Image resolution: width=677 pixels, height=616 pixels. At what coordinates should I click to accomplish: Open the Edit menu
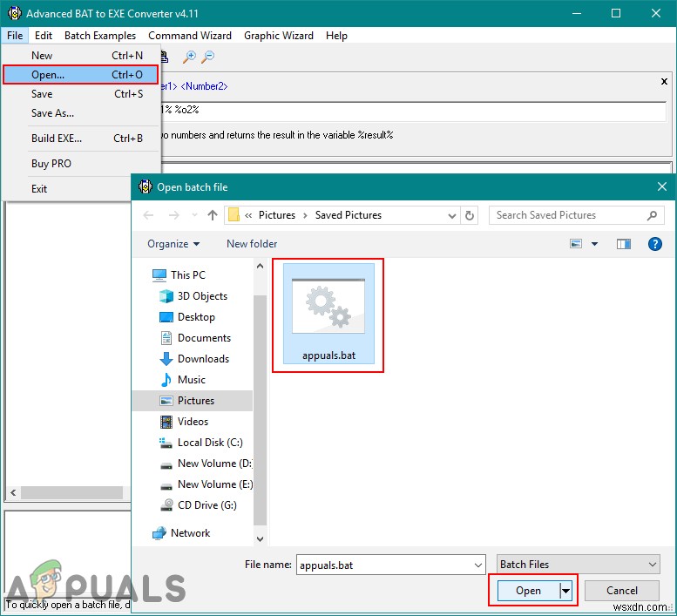[x=44, y=36]
